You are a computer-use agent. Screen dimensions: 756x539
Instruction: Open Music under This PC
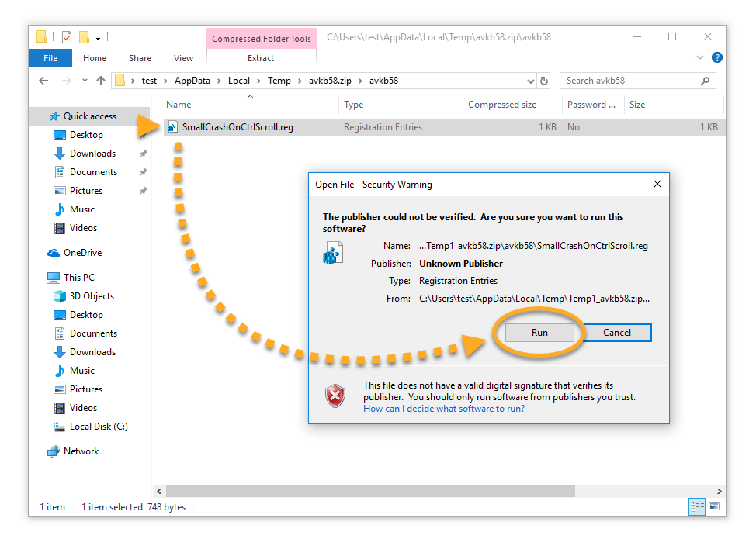[x=82, y=371]
